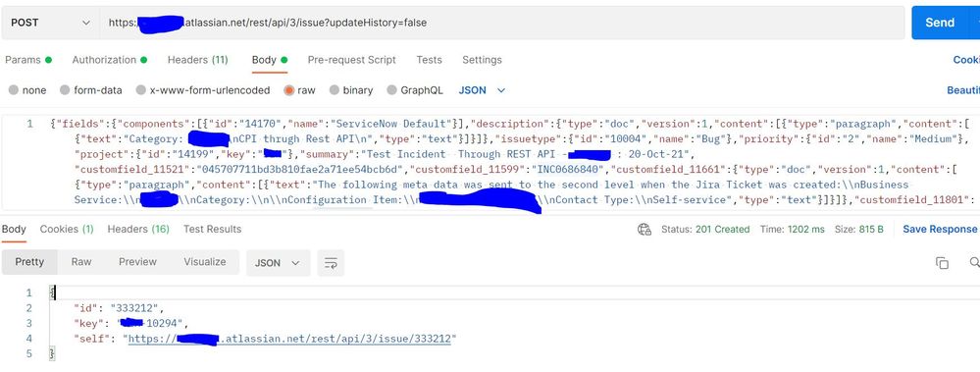Open the request Settings tab
Image resolution: width=980 pixels, height=372 pixels.
482,60
